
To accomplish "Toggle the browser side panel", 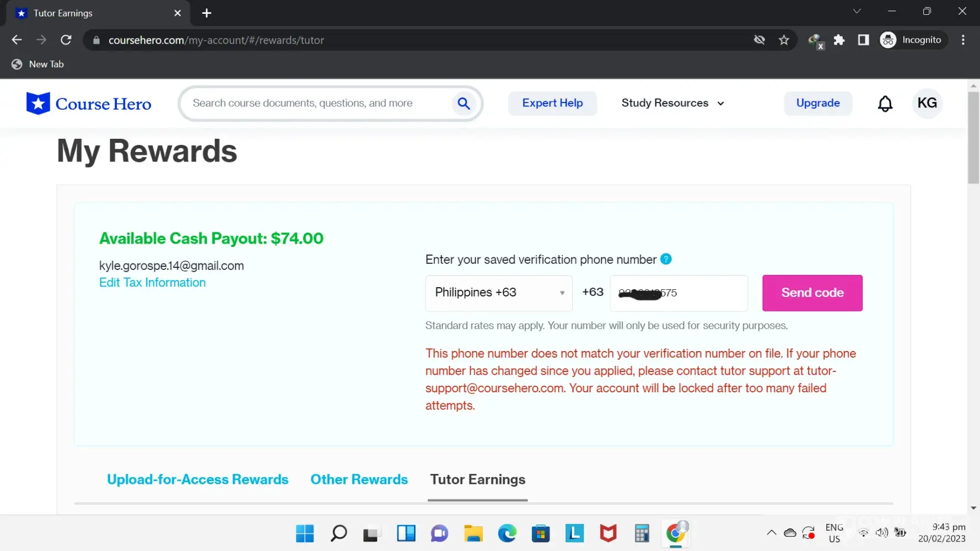I will [863, 40].
